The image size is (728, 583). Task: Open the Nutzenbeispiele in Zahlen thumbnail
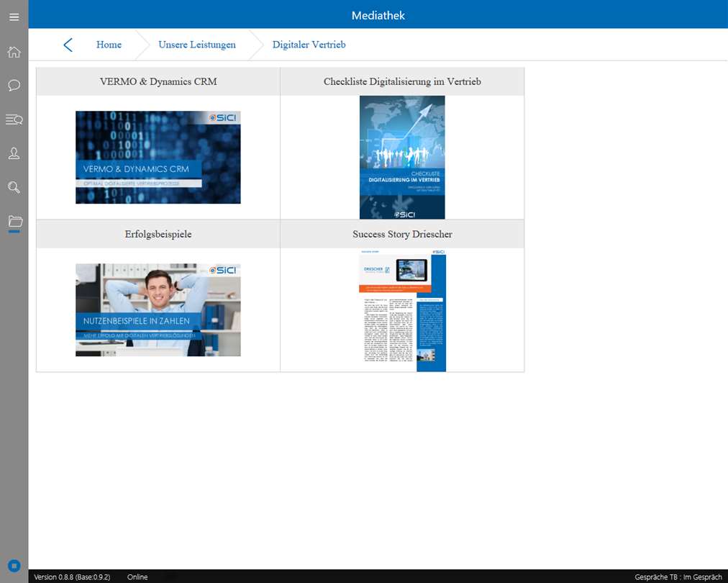(158, 309)
